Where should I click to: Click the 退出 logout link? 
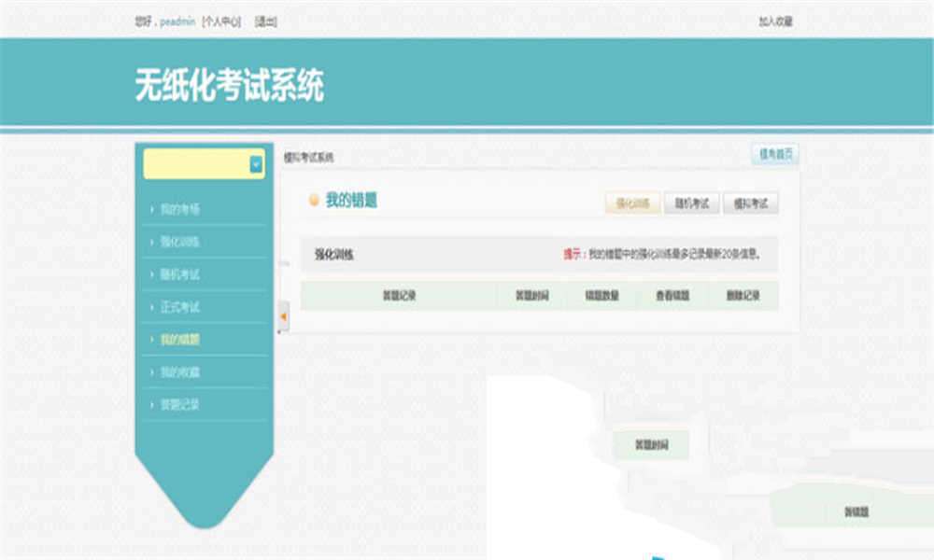pos(265,21)
